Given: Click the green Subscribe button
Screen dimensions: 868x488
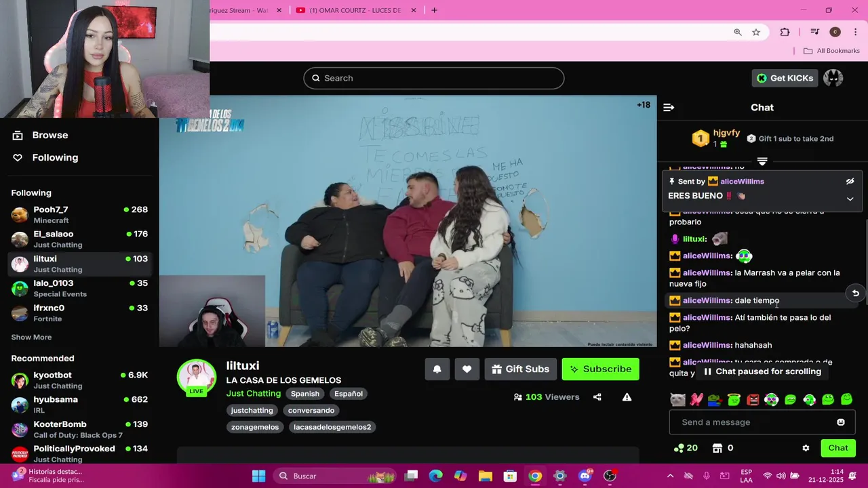Looking at the screenshot, I should (600, 369).
